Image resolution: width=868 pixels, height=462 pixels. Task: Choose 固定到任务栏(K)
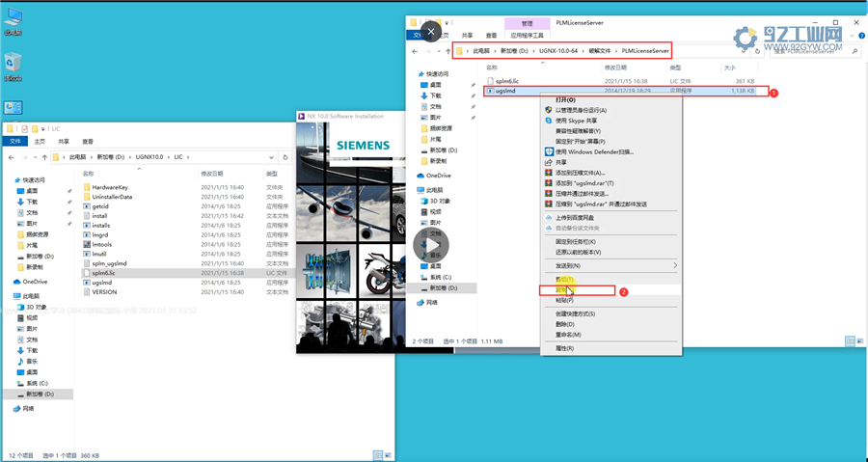click(575, 242)
